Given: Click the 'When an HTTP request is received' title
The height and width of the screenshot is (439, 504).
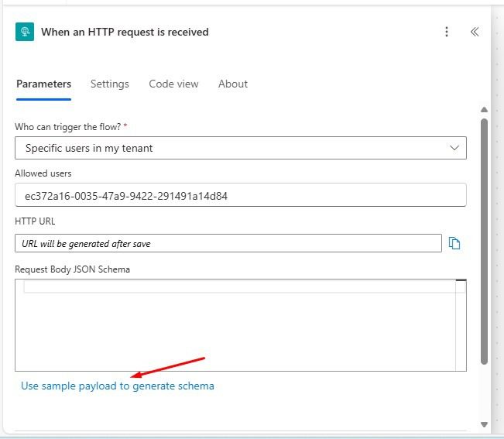Looking at the screenshot, I should (125, 32).
